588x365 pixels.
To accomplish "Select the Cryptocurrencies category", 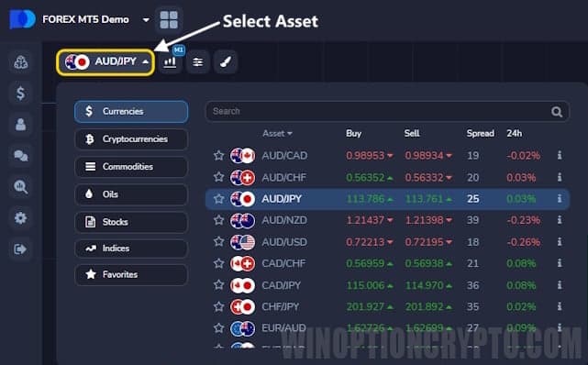I will pos(131,139).
